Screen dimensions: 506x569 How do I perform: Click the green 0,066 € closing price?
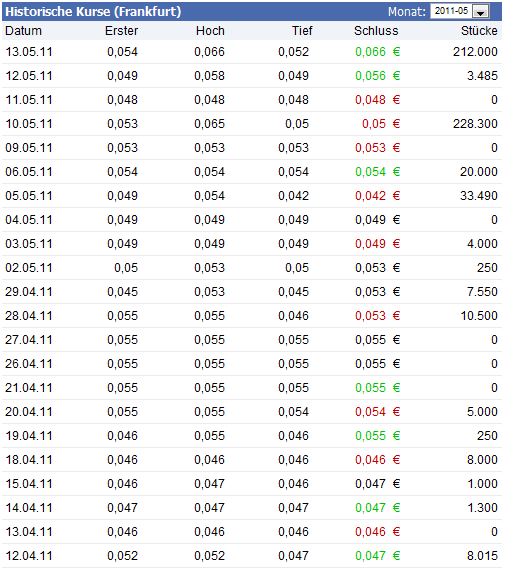coord(378,52)
